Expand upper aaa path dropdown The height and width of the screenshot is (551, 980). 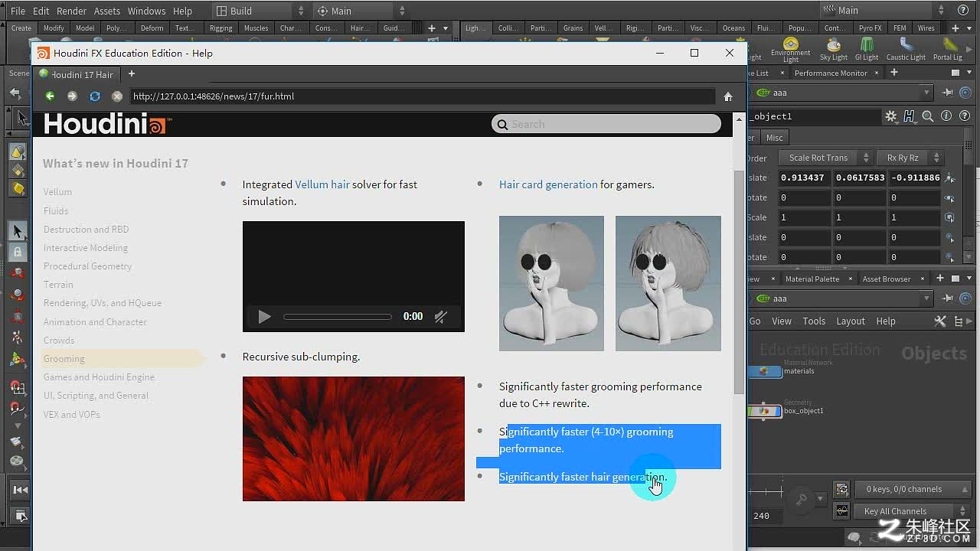pos(926,93)
